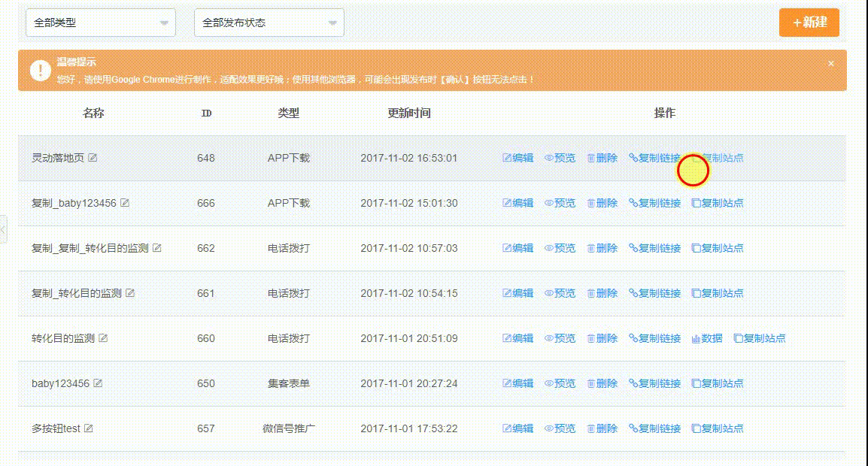Image resolution: width=868 pixels, height=466 pixels.
Task: Copy link for ID 661 page
Action: tap(654, 293)
